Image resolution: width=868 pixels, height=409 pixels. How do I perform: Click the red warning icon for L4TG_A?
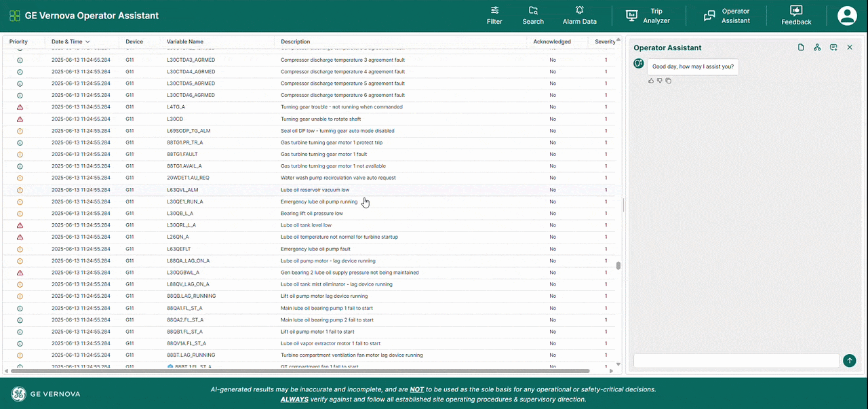[x=20, y=107]
